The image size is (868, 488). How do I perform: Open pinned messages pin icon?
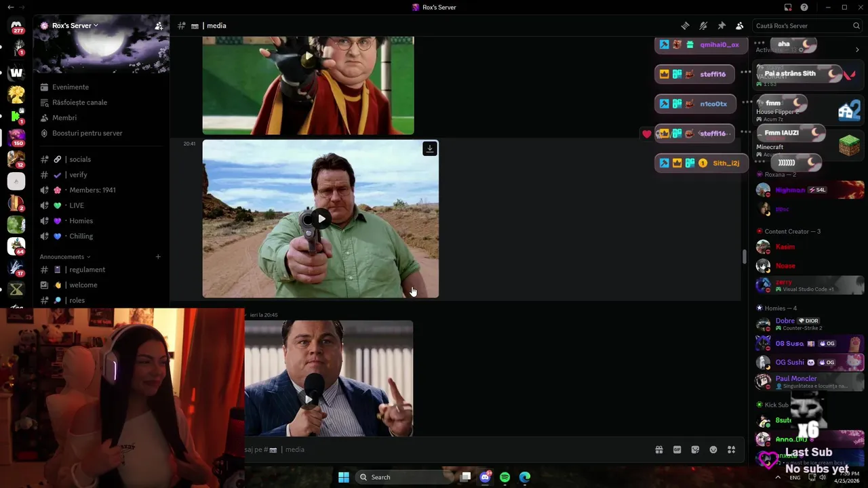click(722, 26)
